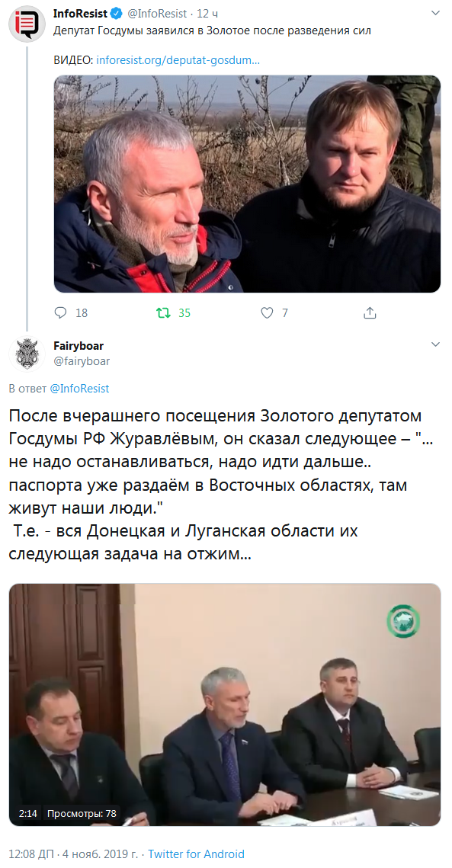Click the 2:14 video duration badge
The image size is (452, 868).
click(x=27, y=813)
